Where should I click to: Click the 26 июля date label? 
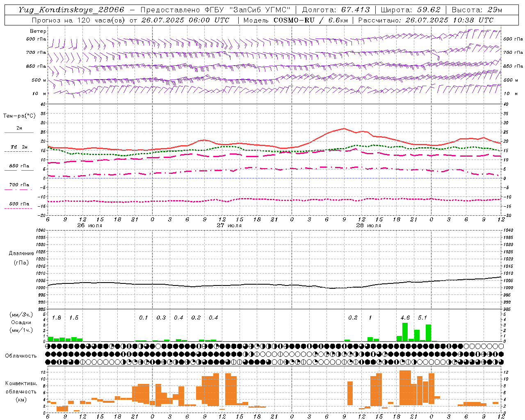tap(90, 226)
